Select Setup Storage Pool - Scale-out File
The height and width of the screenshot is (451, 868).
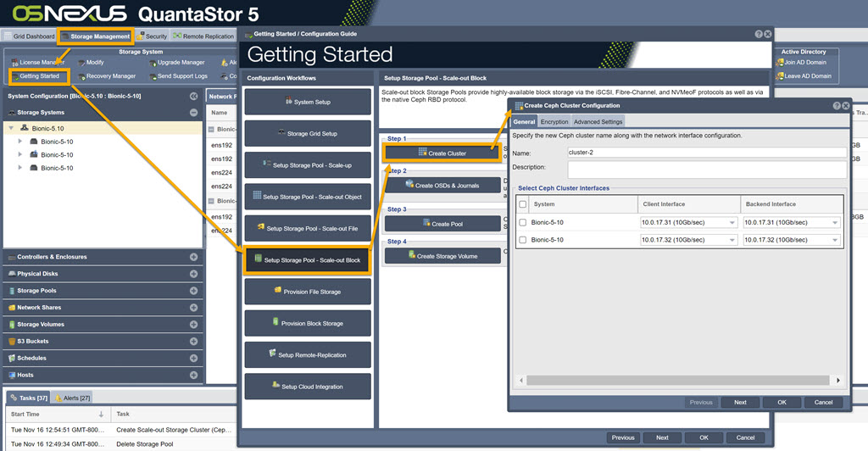308,228
